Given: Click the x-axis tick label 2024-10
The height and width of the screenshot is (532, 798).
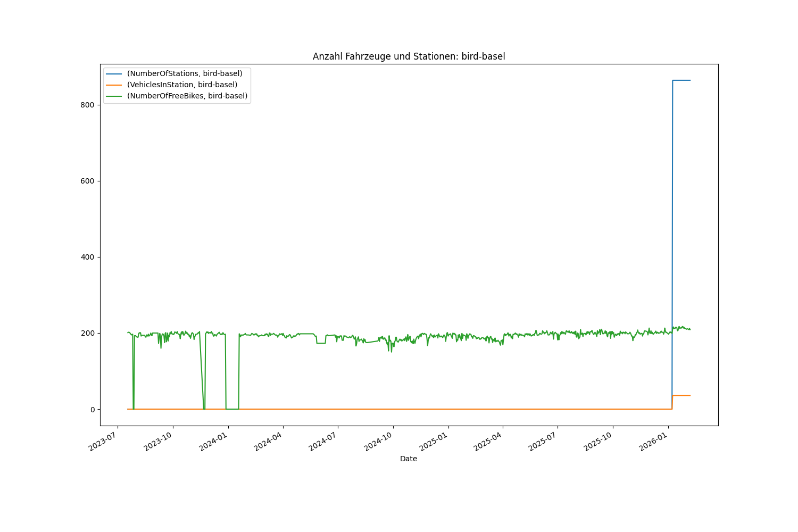Looking at the screenshot, I should [x=378, y=441].
